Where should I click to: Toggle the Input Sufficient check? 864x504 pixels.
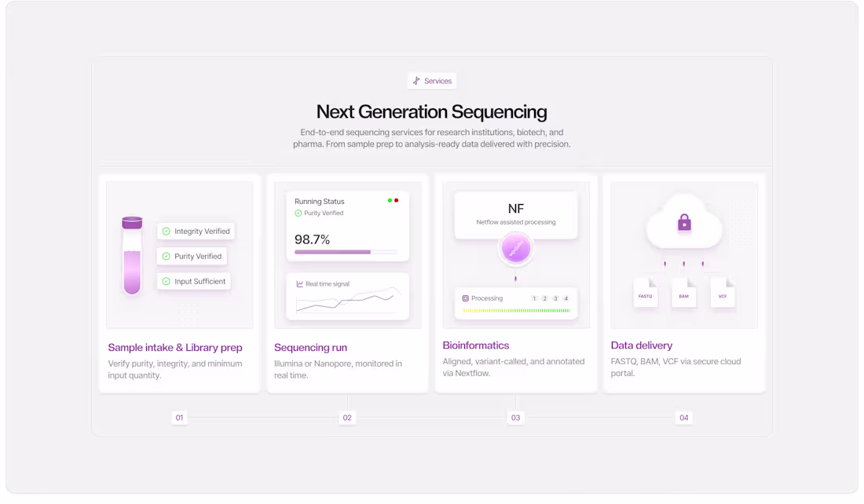pos(167,282)
